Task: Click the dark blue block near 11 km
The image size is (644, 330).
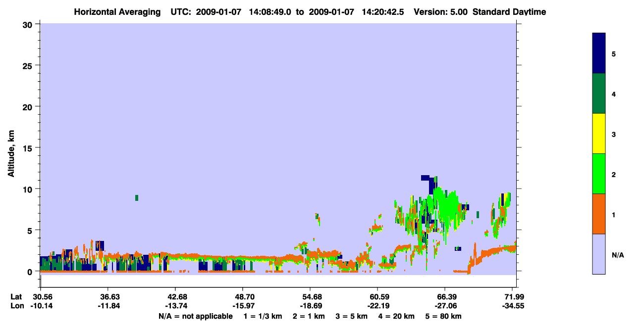Action: click(425, 178)
